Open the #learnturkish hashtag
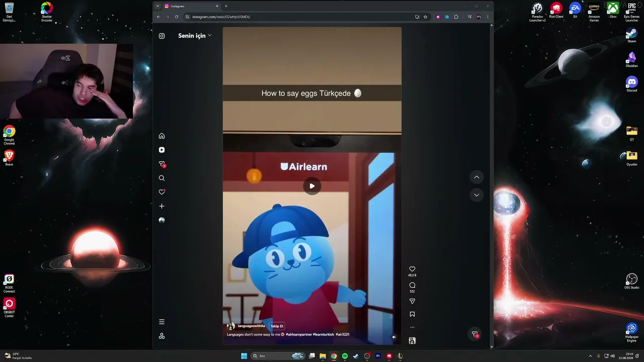The image size is (644, 362). coord(323,334)
